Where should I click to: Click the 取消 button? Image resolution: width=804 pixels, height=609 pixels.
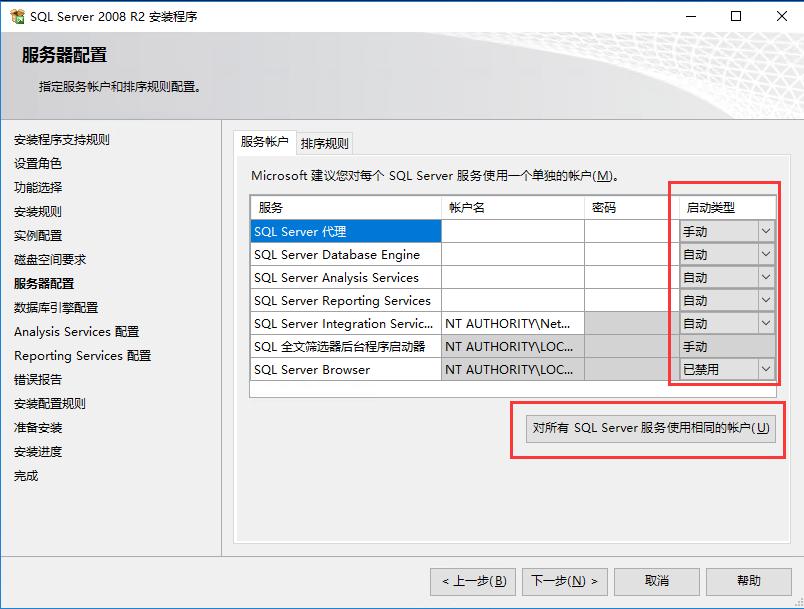coord(657,581)
